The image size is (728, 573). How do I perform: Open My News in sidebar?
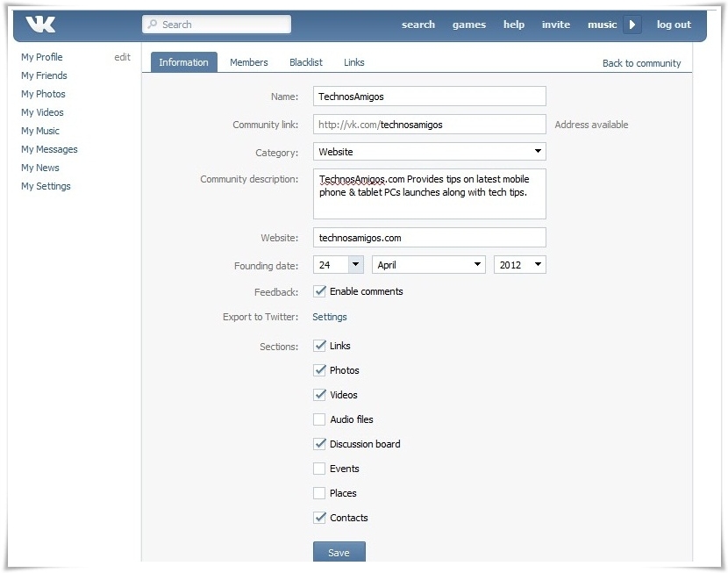pos(40,168)
